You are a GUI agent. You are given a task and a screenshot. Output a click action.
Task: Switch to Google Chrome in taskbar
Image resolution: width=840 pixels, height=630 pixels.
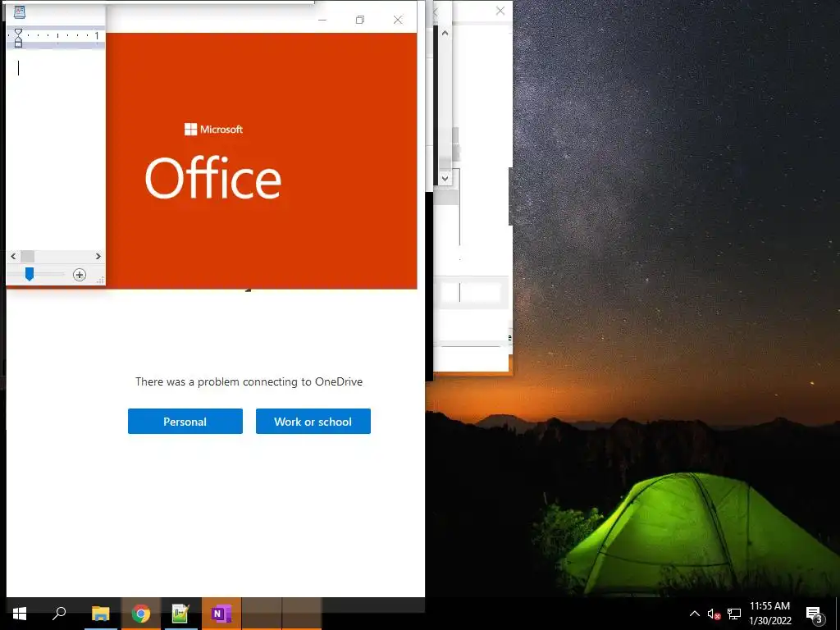click(x=141, y=614)
